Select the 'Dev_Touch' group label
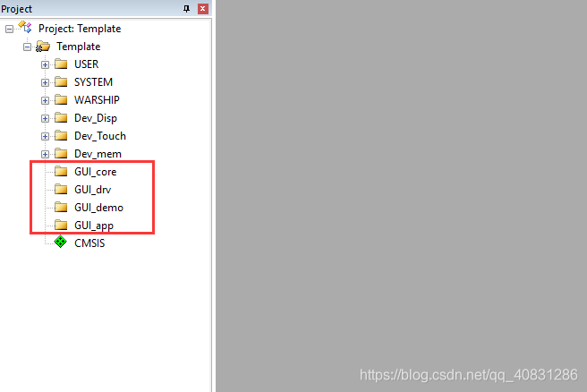587x392 pixels. pyautogui.click(x=100, y=136)
